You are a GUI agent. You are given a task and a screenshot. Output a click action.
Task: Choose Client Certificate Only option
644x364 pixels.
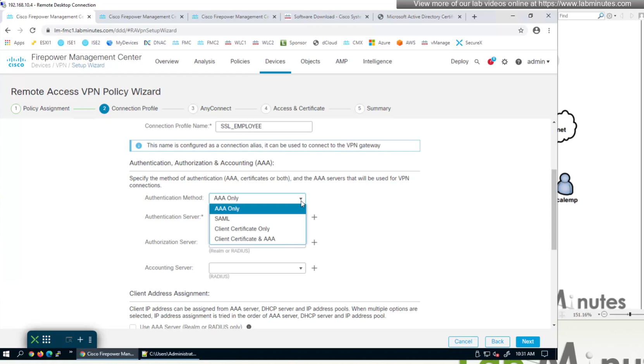(242, 229)
